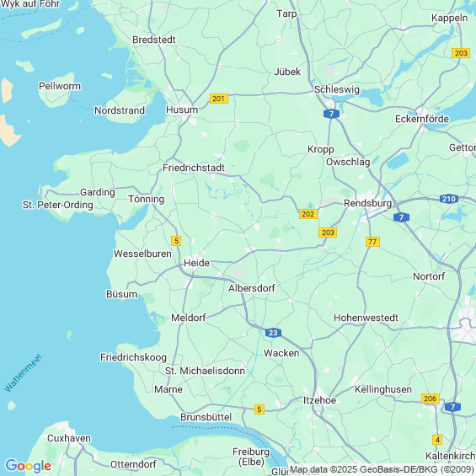
Task: Click the 203 shield near Kappeln
Action: point(461,53)
